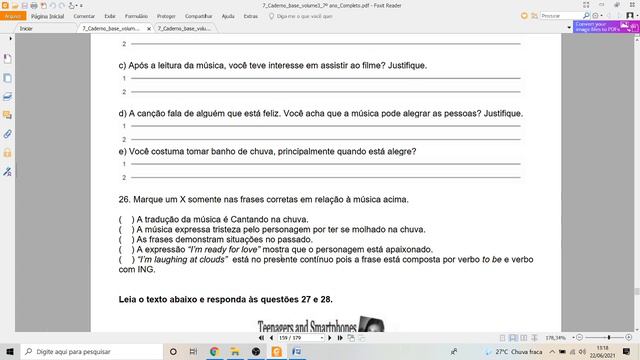Click the zoom out minus button
Image resolution: width=640 pixels, height=360 pixels.
[x=580, y=338]
